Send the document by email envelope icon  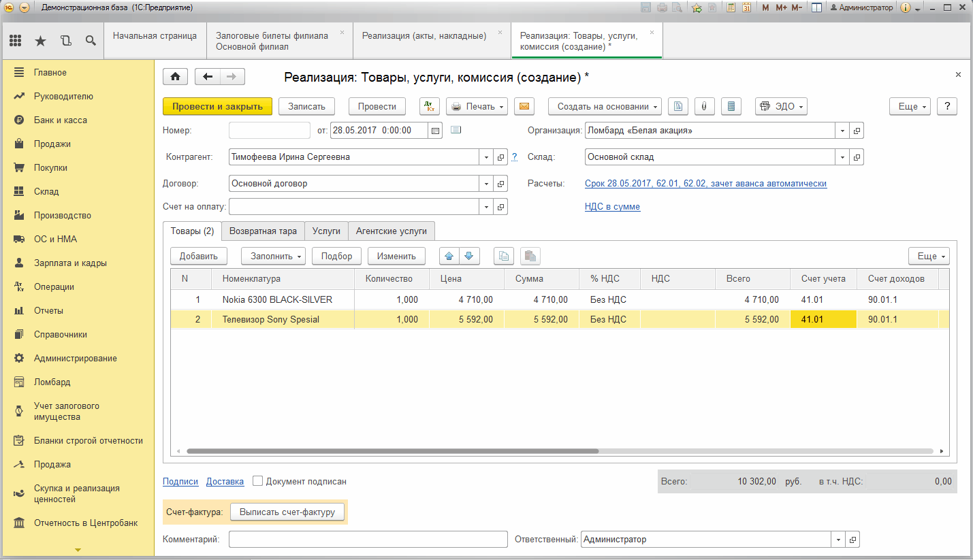pos(524,106)
